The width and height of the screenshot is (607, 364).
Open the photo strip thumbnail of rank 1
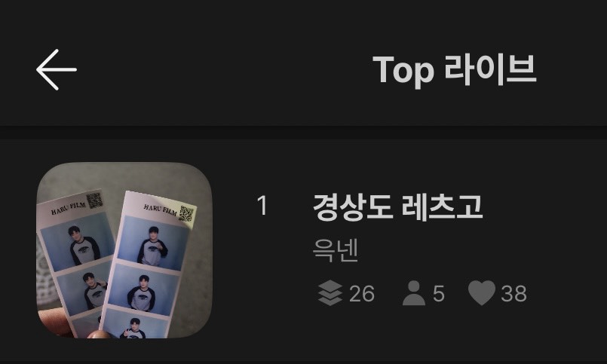pyautogui.click(x=124, y=250)
